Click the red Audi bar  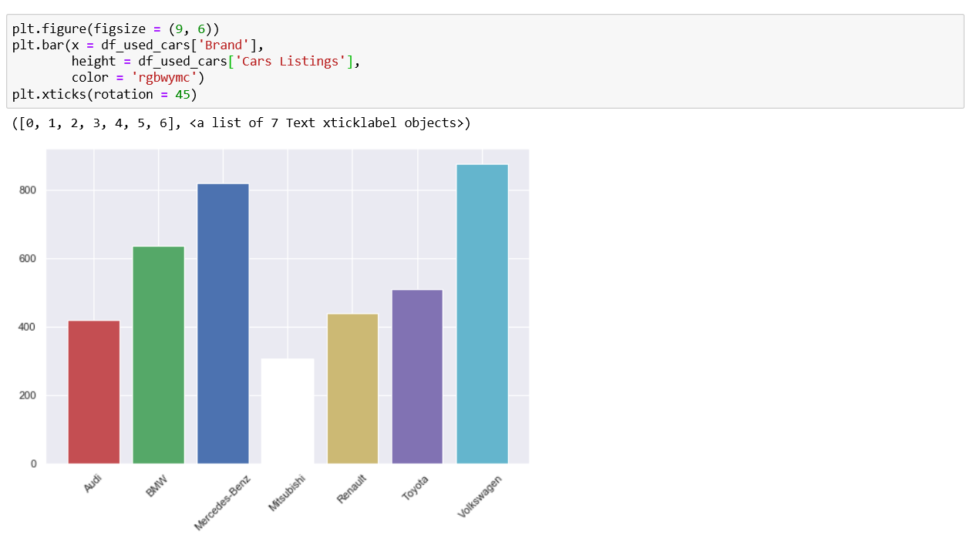(94, 392)
